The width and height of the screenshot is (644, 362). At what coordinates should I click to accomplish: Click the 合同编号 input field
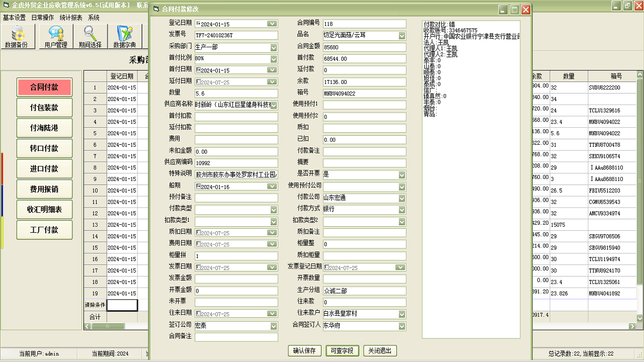pyautogui.click(x=364, y=24)
